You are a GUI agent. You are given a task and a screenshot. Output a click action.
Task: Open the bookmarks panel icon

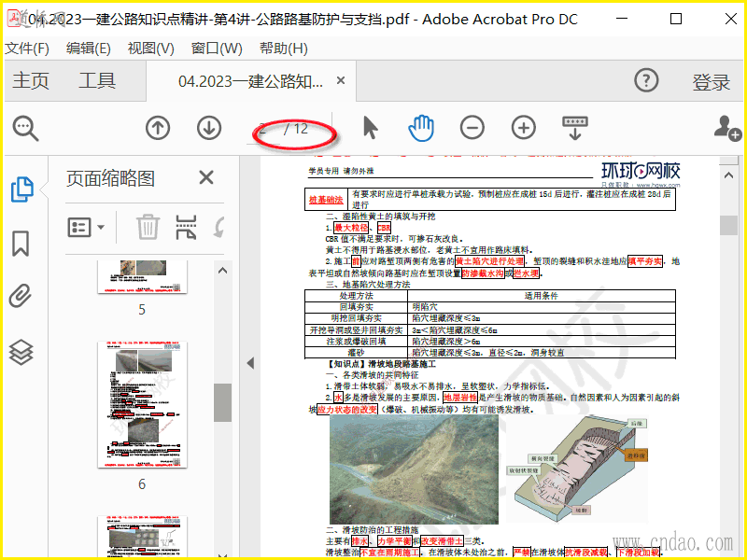click(x=21, y=244)
